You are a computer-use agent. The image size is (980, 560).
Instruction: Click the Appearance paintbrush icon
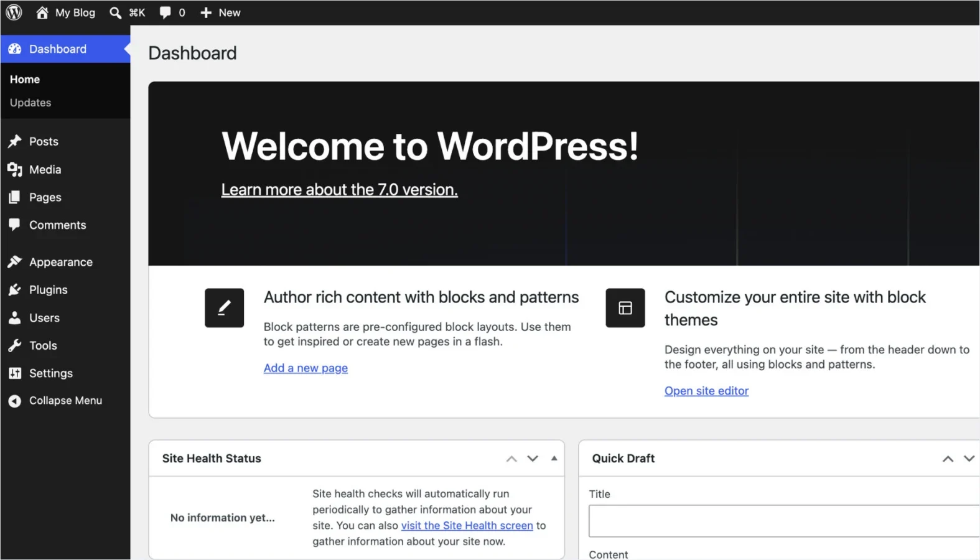pos(15,262)
